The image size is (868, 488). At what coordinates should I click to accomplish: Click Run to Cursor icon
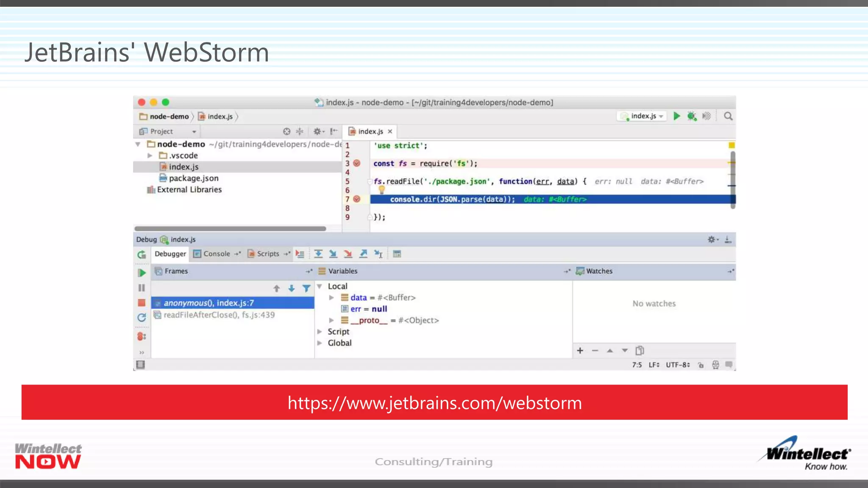(x=378, y=254)
